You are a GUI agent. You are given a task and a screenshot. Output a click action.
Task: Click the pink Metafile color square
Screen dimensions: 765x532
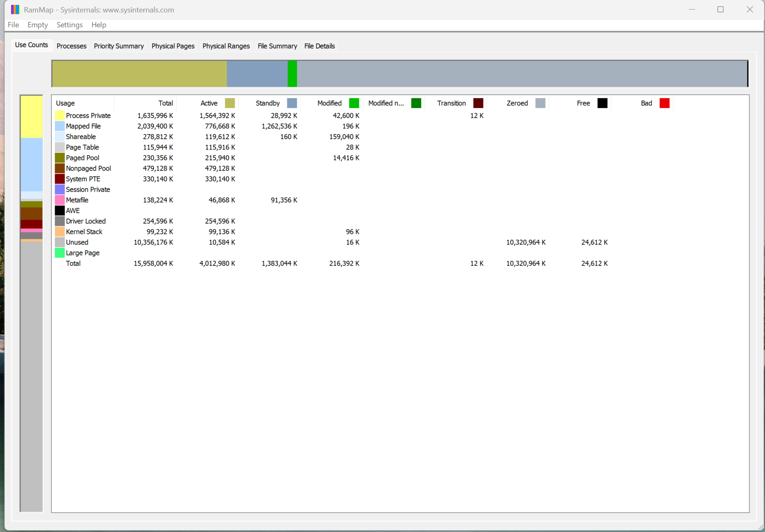pyautogui.click(x=60, y=200)
